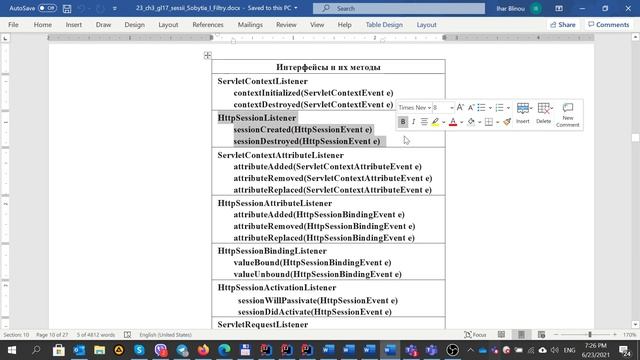Open the Table Design tab

(384, 24)
